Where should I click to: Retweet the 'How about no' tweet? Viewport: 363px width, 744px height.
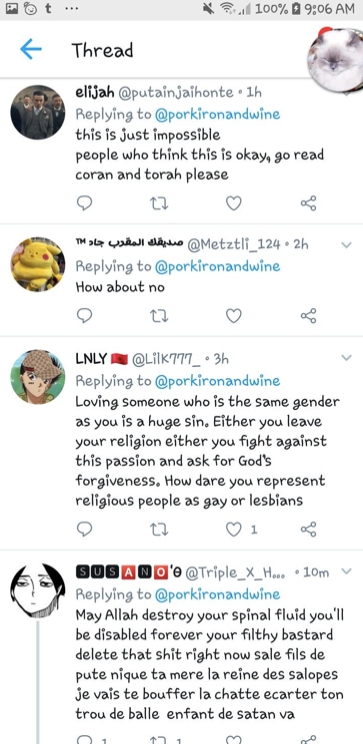point(159,316)
